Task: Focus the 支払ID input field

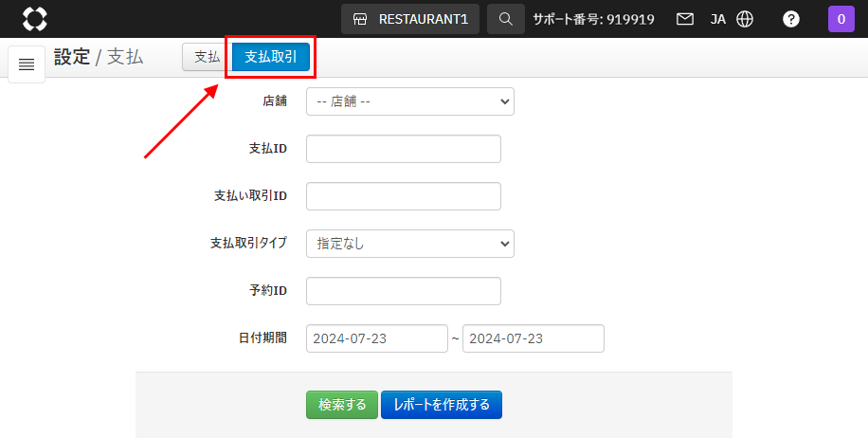Action: 403,149
